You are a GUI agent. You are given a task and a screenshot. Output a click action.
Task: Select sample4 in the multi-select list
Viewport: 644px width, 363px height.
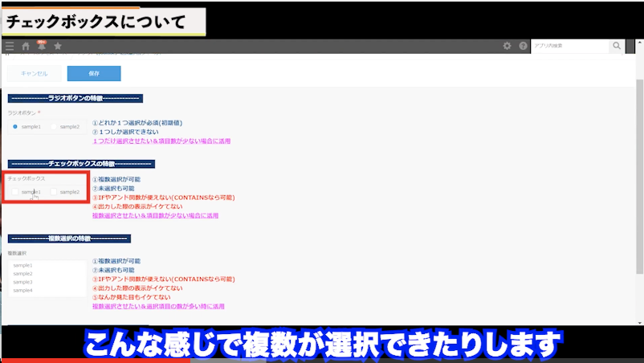22,290
